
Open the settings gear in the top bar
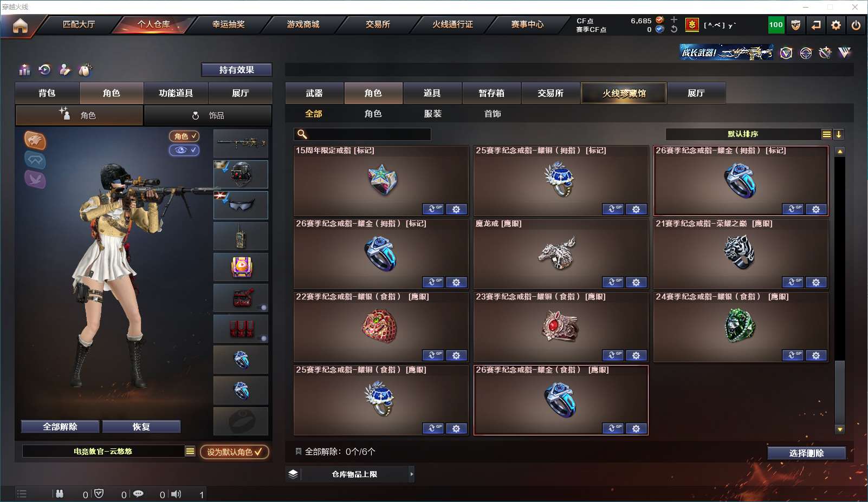coord(836,25)
